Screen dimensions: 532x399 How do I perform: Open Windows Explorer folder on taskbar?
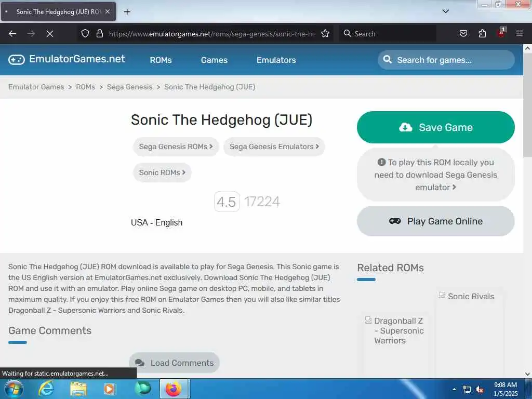78,389
